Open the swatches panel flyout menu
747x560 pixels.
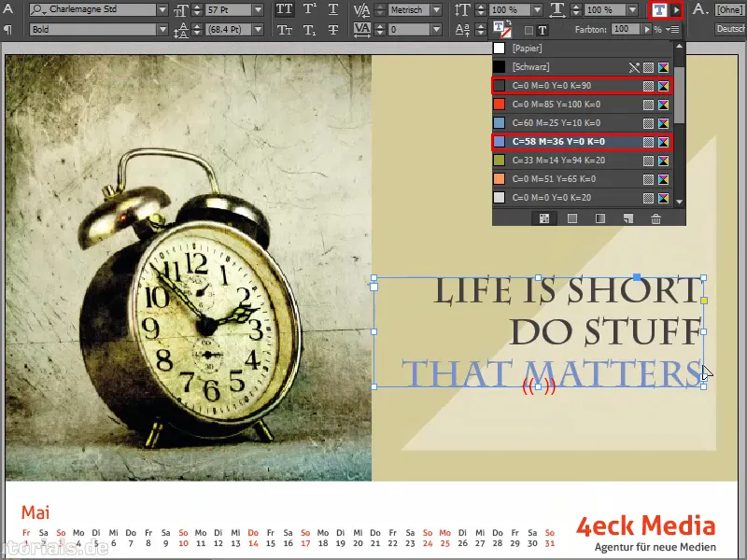(673, 30)
